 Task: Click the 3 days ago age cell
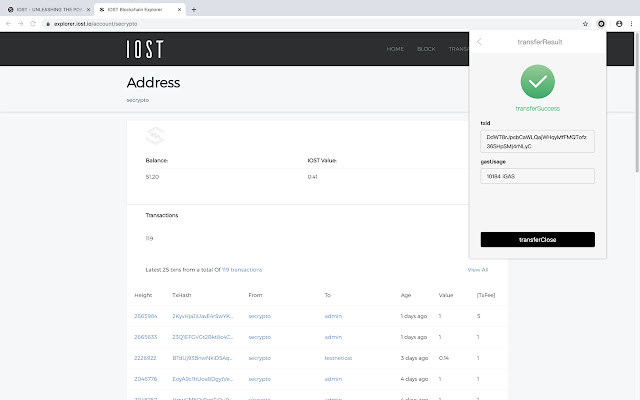[x=414, y=358]
